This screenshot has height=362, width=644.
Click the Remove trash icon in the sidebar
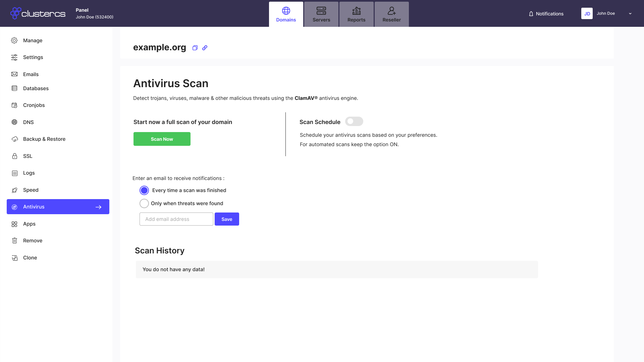[x=14, y=241]
